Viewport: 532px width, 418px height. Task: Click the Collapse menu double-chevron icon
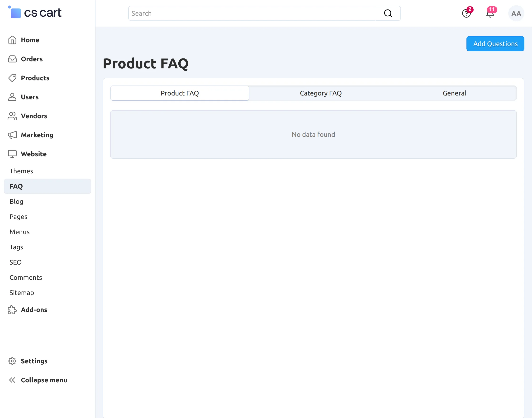(12, 380)
